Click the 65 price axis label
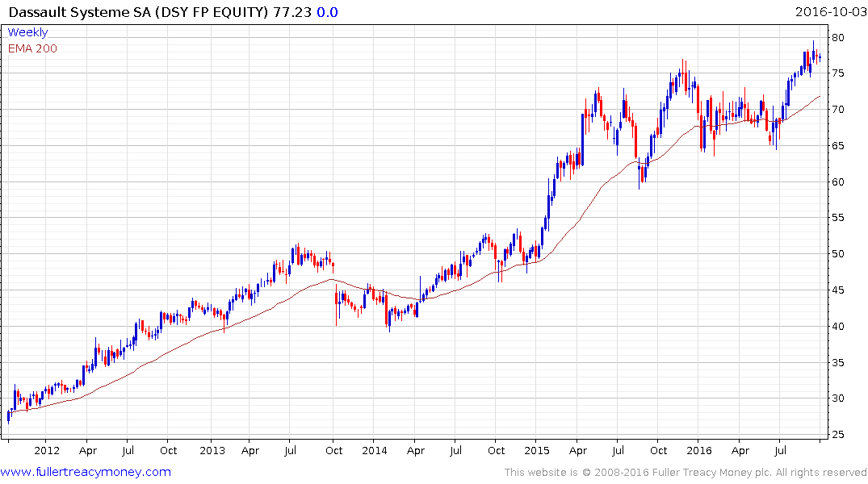The image size is (868, 484). pos(838,146)
